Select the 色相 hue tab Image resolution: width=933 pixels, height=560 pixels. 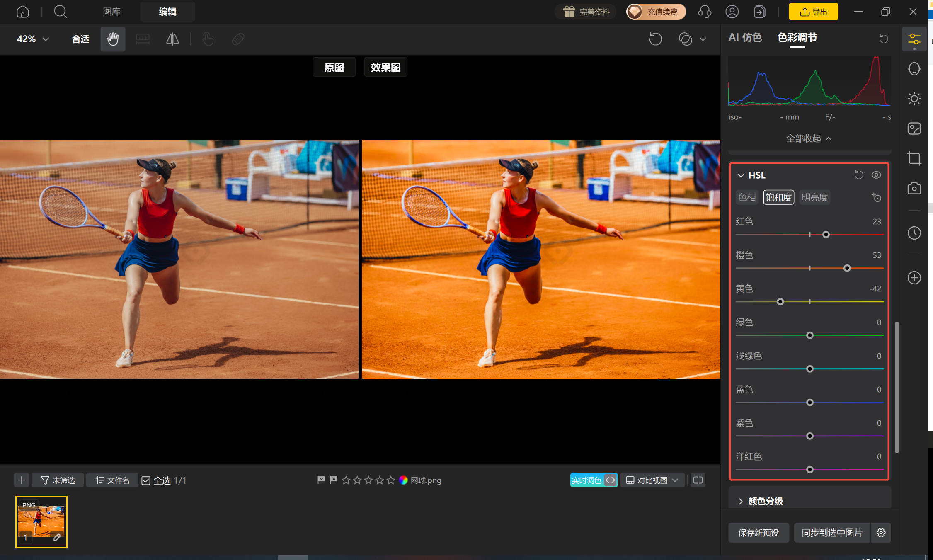coord(747,197)
